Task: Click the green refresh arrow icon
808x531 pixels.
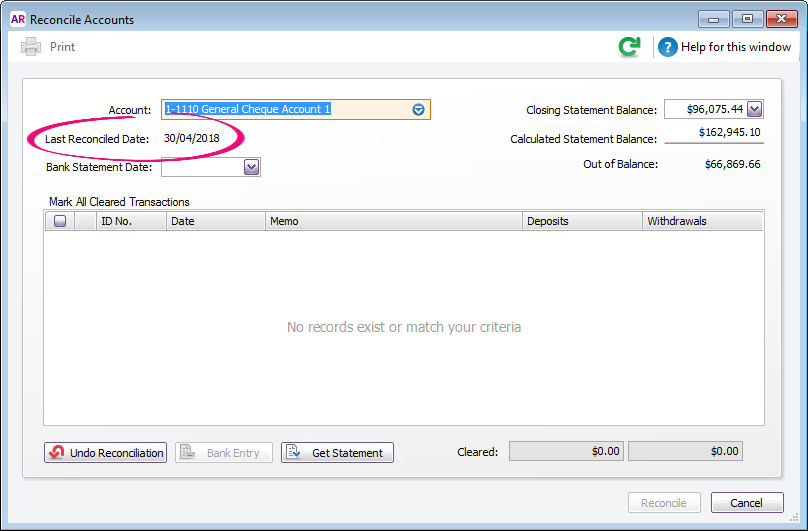Action: tap(629, 47)
